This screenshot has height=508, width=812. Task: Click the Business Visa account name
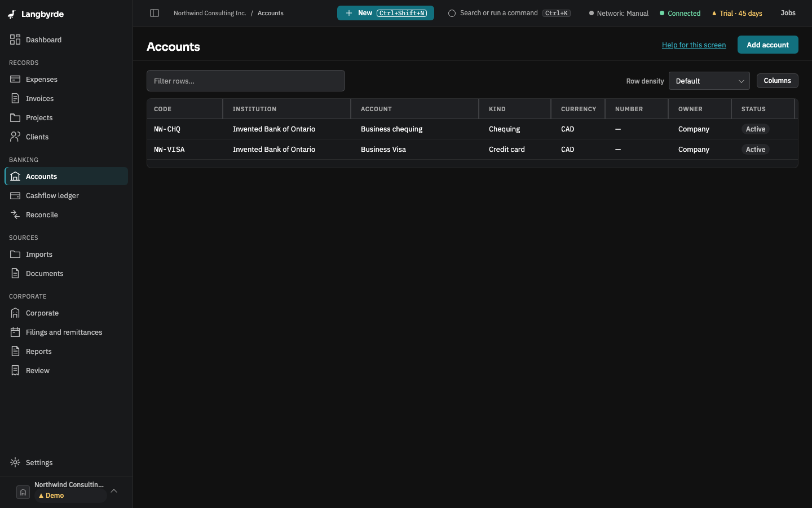pos(383,150)
